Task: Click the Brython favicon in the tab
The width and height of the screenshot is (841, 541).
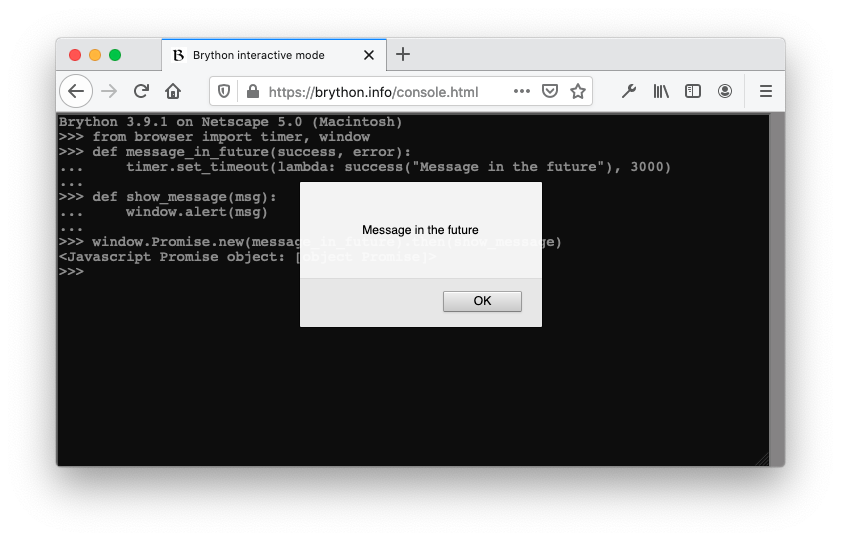Action: tap(179, 55)
